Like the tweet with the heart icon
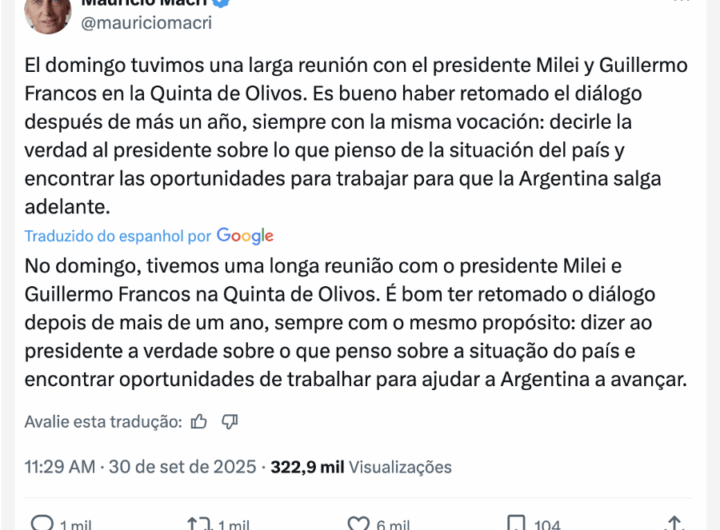The height and width of the screenshot is (530, 720). point(359,523)
